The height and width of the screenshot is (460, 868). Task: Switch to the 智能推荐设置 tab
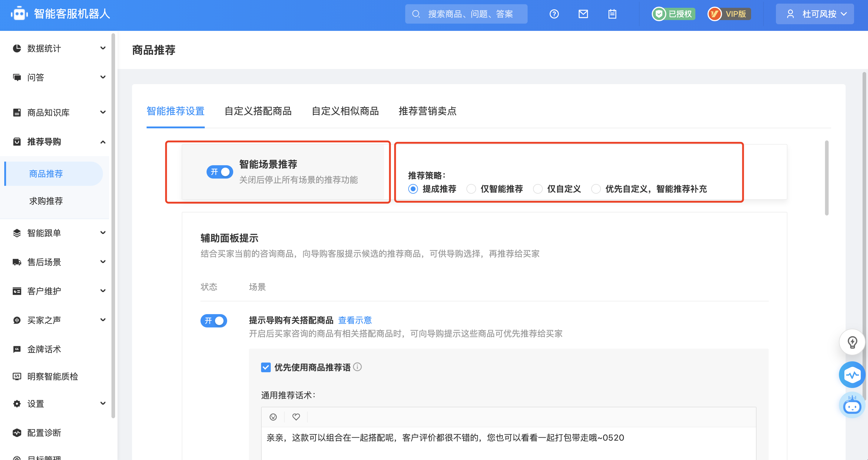pyautogui.click(x=176, y=111)
